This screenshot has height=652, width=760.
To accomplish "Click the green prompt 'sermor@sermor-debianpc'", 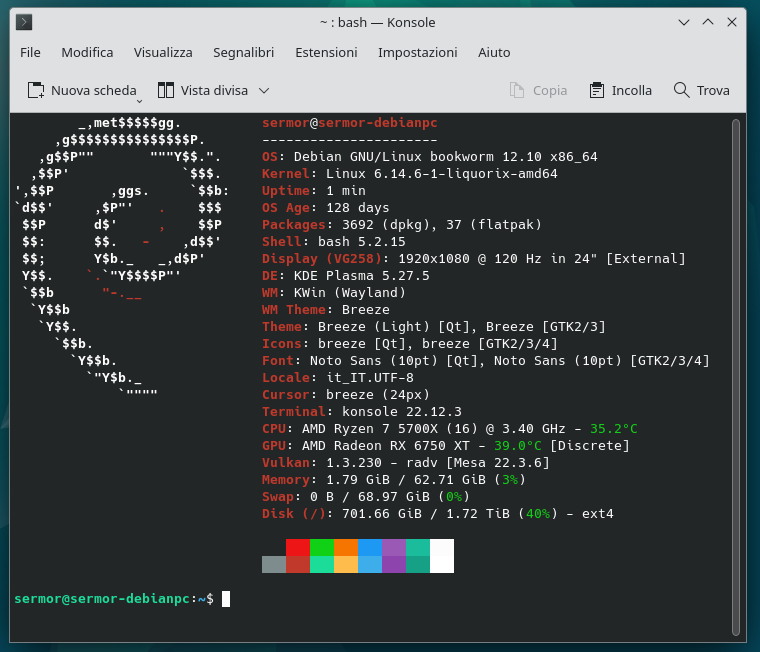I will (x=102, y=599).
